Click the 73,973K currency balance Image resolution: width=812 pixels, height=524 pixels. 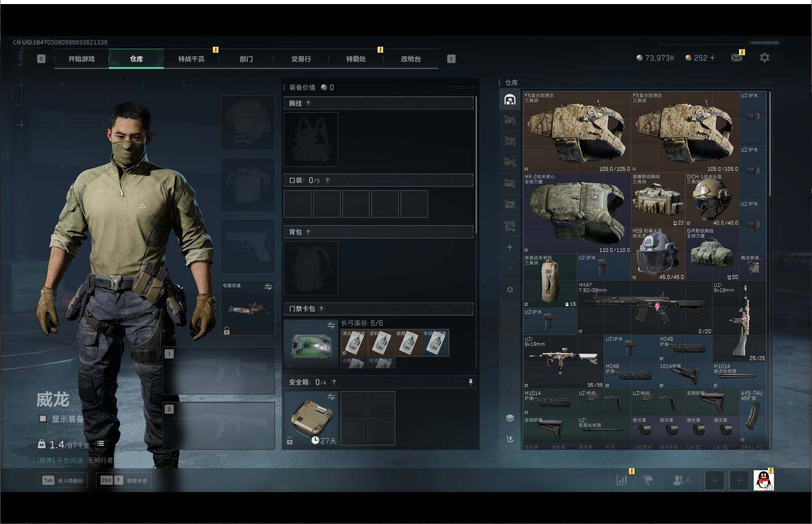pyautogui.click(x=655, y=58)
